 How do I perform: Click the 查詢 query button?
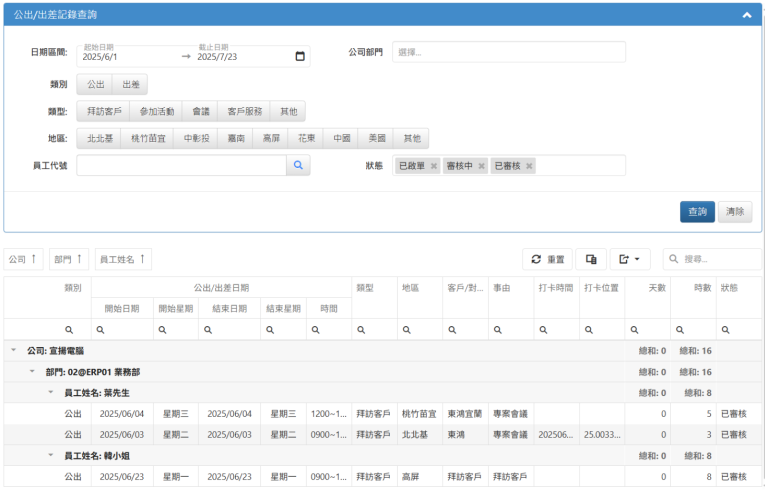[697, 212]
